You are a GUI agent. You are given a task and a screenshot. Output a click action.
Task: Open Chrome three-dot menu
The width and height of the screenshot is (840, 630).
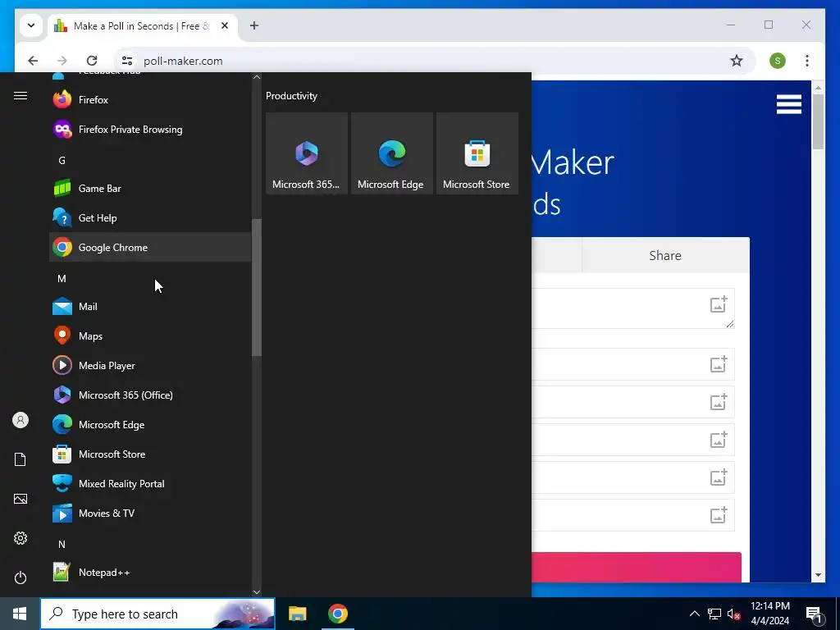[x=807, y=61]
